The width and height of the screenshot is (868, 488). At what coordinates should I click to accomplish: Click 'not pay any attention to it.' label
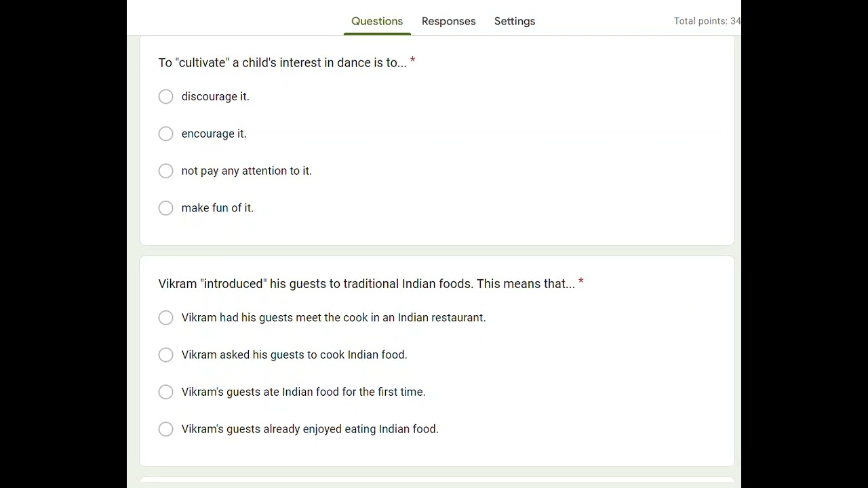(x=246, y=171)
